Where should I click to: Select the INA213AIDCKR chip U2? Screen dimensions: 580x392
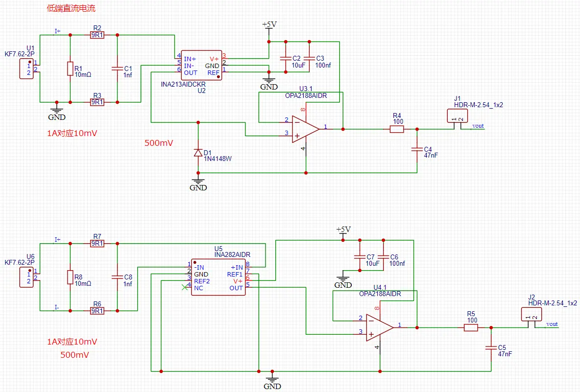click(201, 66)
